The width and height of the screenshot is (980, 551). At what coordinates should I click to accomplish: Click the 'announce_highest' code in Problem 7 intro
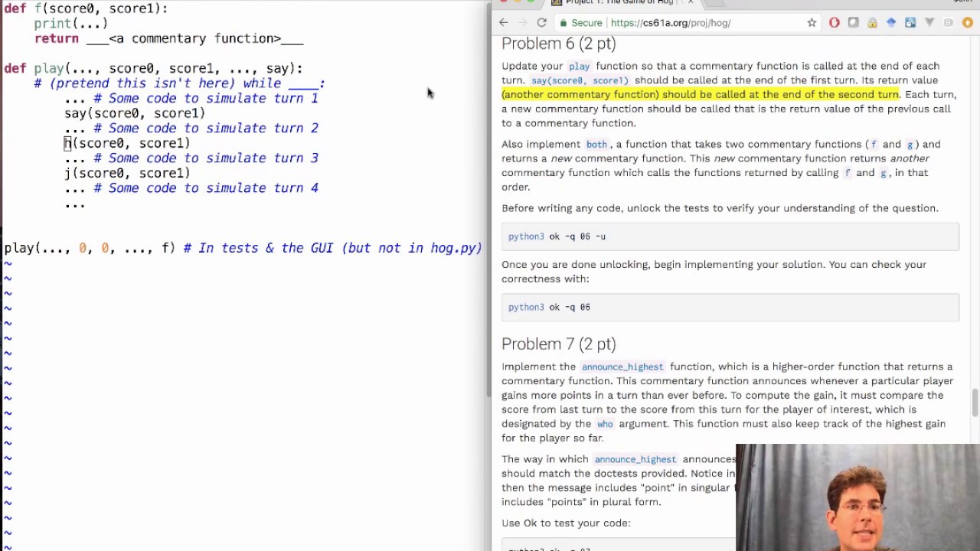click(622, 367)
